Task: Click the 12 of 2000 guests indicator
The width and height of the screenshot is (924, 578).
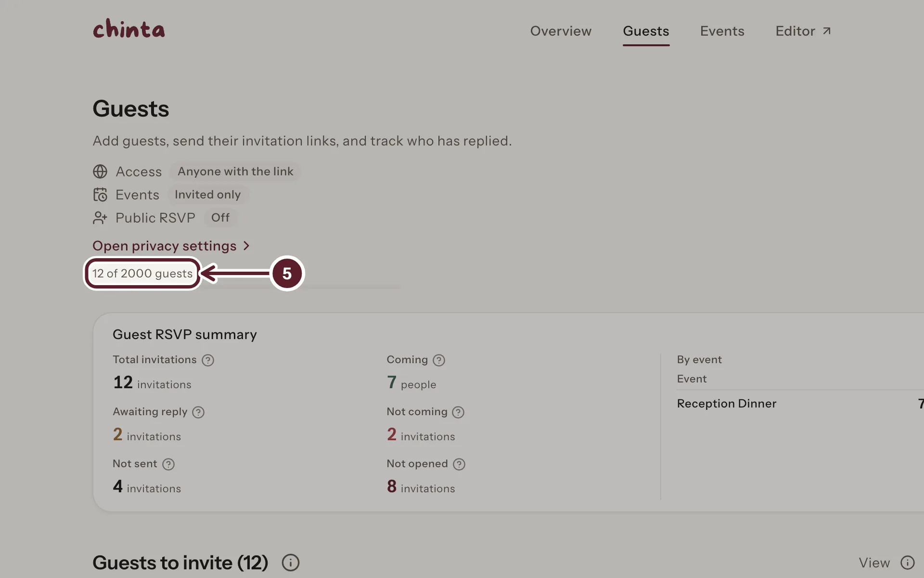Action: pyautogui.click(x=142, y=274)
